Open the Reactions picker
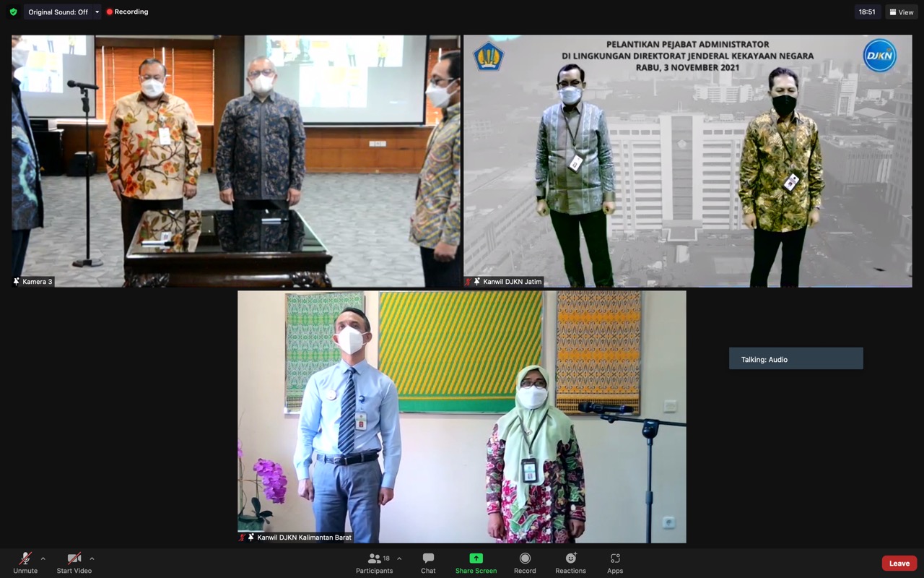The height and width of the screenshot is (578, 924). 570,563
